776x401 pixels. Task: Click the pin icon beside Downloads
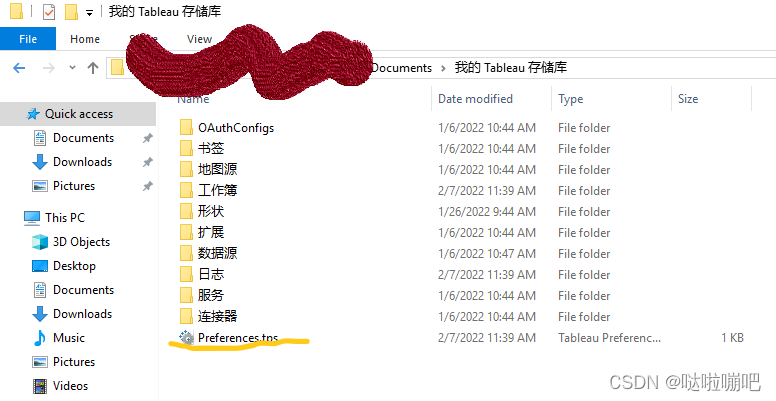click(x=147, y=162)
